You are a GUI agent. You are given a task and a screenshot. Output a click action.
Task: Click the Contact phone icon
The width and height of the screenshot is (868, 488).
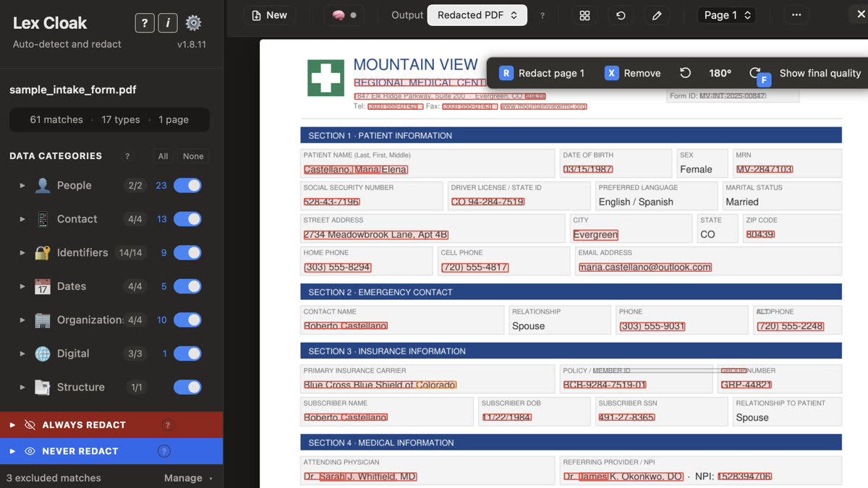[x=43, y=219]
